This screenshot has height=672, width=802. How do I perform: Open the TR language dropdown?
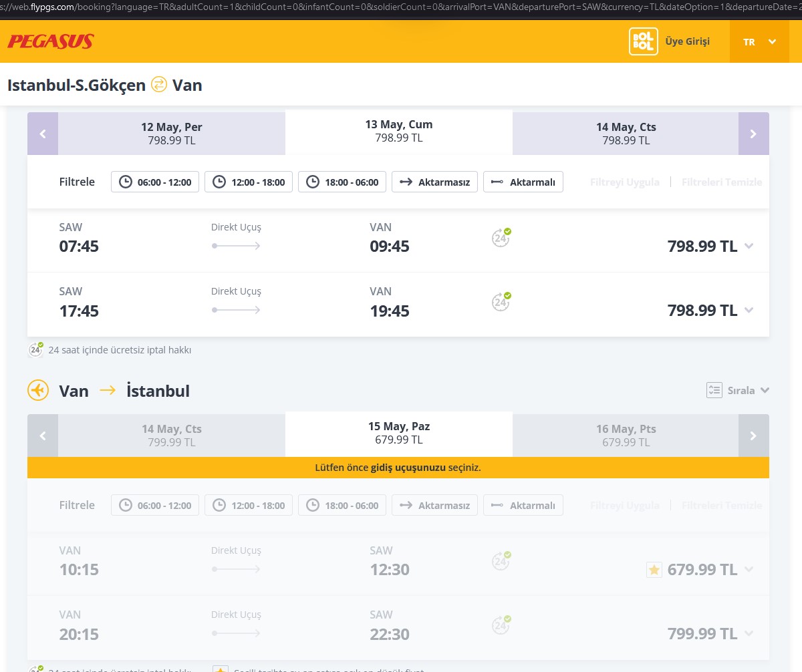point(759,41)
